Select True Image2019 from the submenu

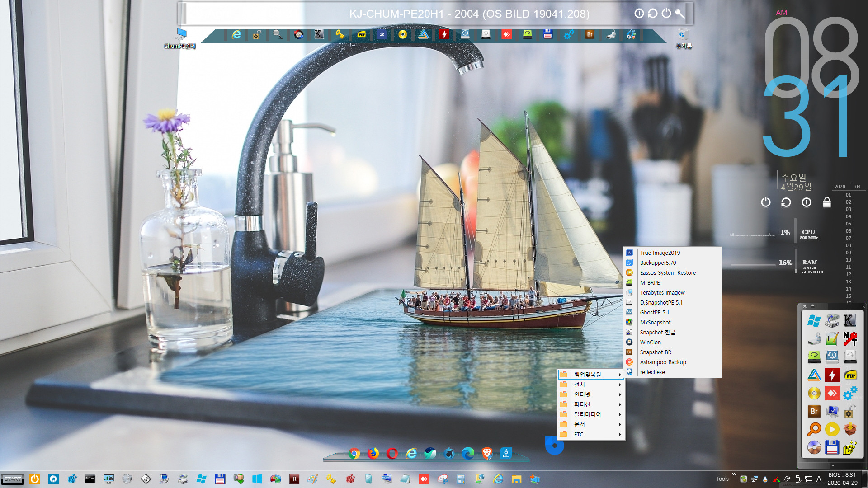(672, 253)
